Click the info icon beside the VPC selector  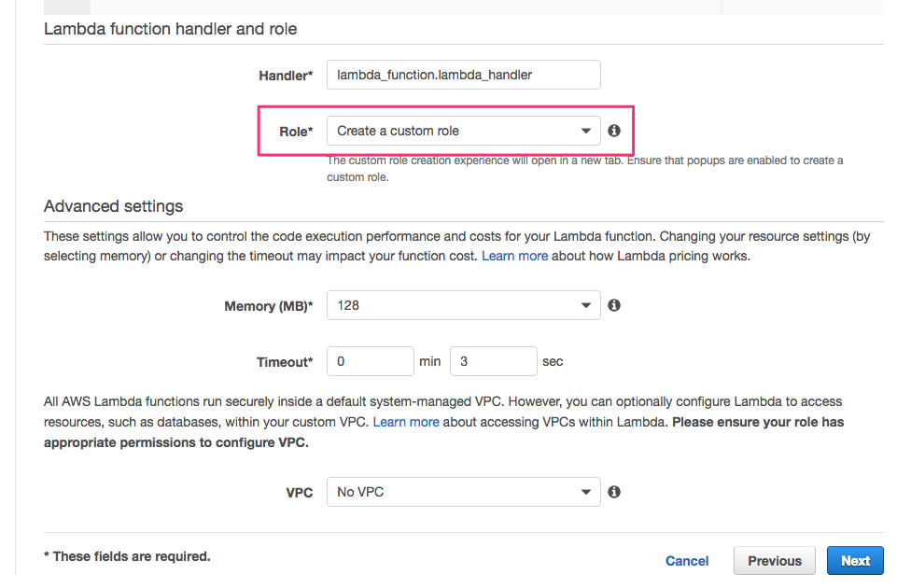pyautogui.click(x=614, y=492)
